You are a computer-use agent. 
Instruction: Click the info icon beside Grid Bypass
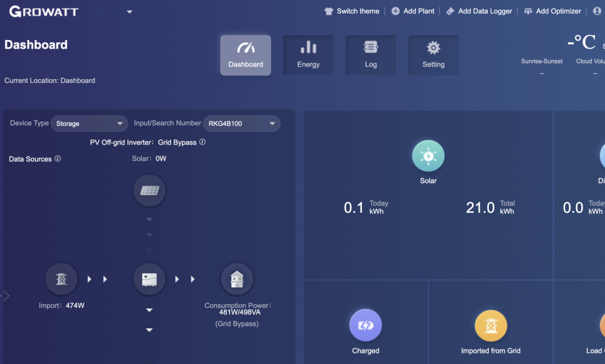[x=203, y=143]
